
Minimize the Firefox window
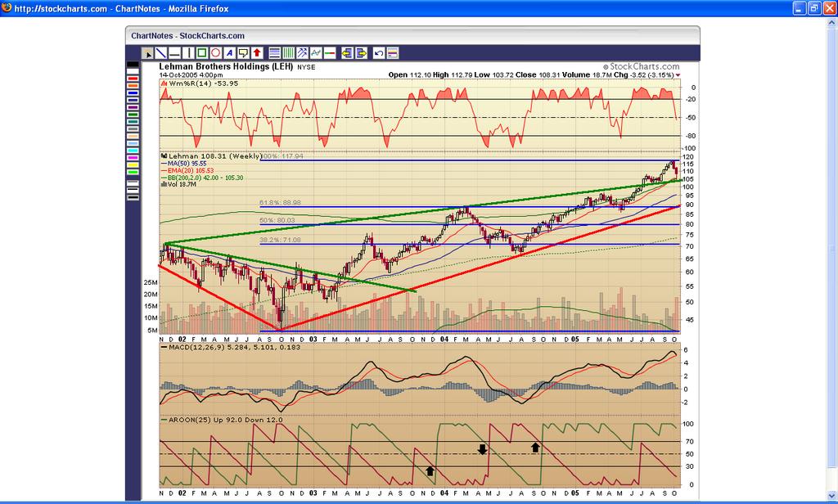800,8
